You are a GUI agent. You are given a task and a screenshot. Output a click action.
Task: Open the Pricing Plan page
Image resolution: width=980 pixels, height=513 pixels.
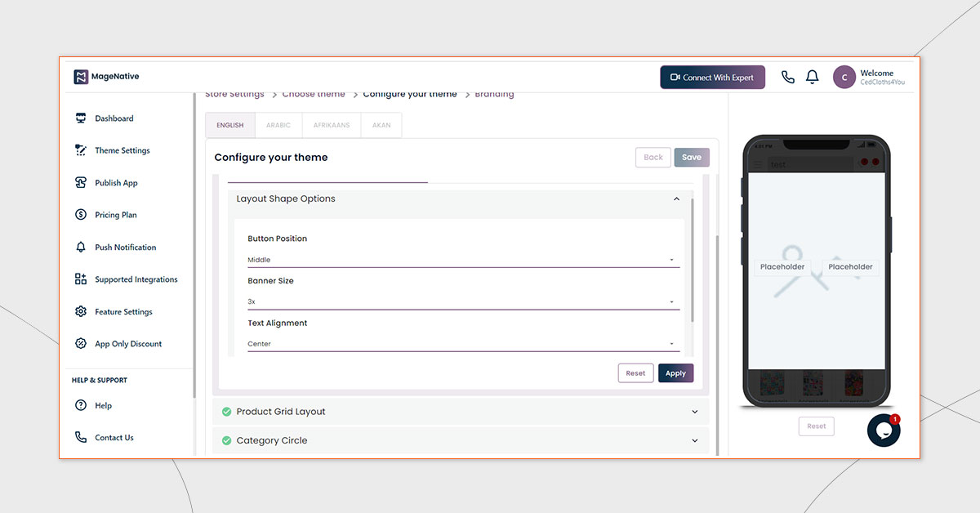pyautogui.click(x=115, y=215)
